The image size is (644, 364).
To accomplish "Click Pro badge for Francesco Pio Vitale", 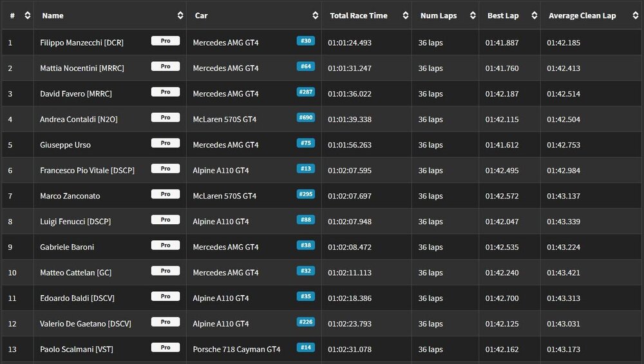I will (166, 168).
